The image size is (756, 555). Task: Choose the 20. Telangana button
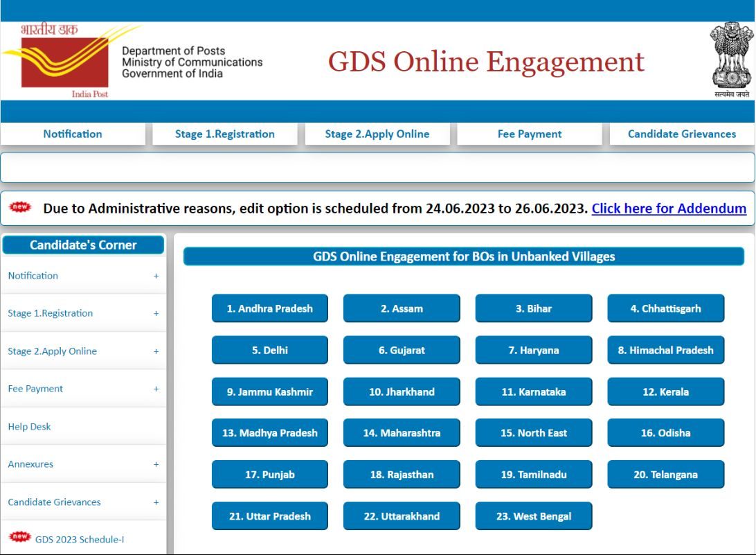coord(666,475)
